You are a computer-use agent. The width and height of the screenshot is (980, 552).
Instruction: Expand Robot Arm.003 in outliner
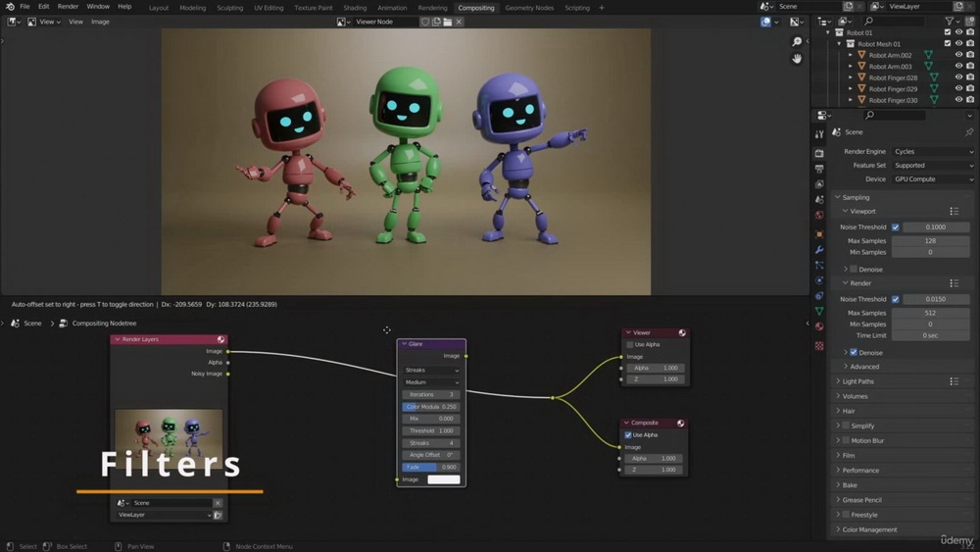(x=850, y=67)
